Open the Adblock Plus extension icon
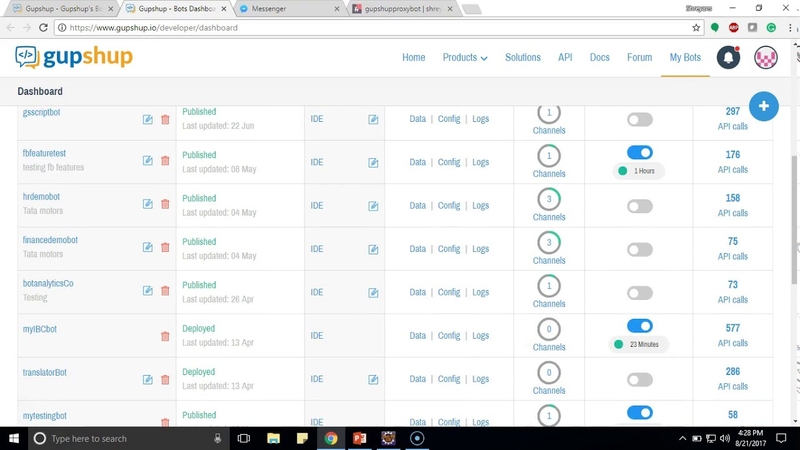This screenshot has width=800, height=450. [x=733, y=28]
